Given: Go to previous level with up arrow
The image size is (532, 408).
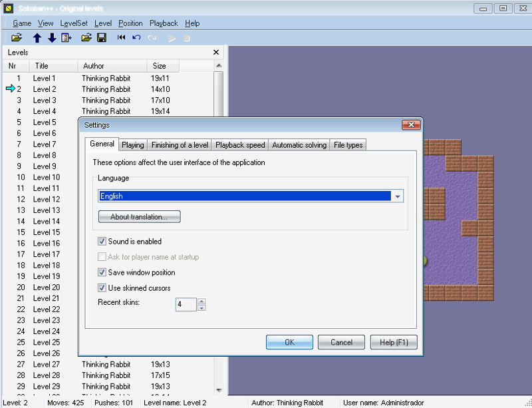Looking at the screenshot, I should (37, 38).
